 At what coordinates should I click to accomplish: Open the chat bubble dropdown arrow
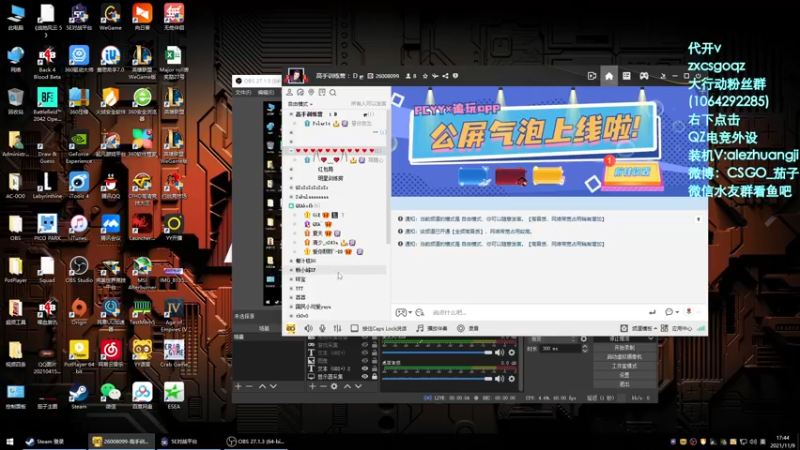tap(677, 312)
